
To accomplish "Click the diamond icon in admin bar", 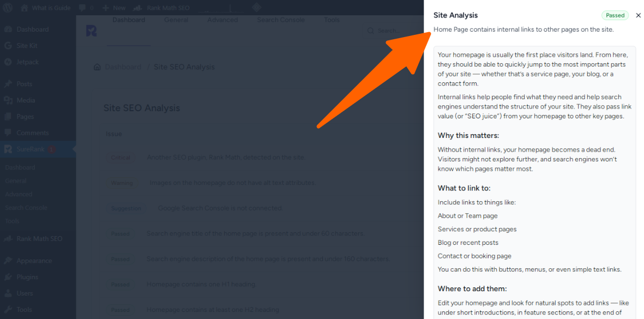I will 256,8.
